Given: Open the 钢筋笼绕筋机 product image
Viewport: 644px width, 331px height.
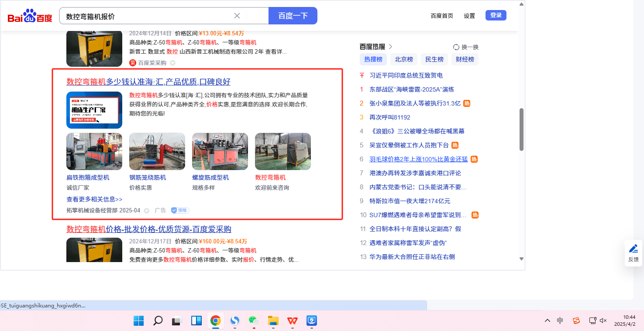Looking at the screenshot, I should (157, 151).
